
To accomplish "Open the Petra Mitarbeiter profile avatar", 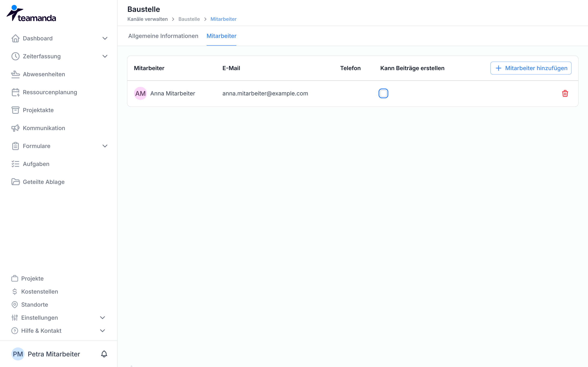I will tap(18, 354).
